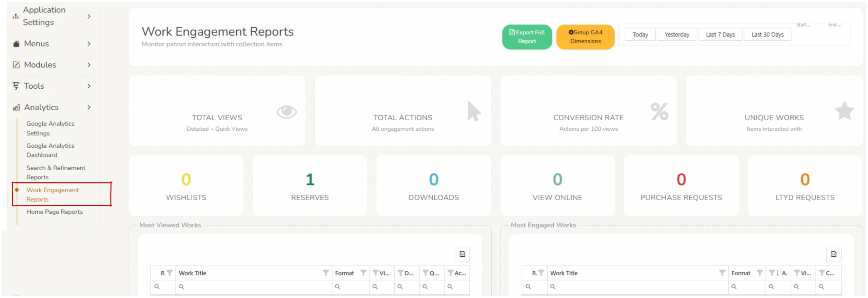Export Most Viewed Works table to XLSX
The image size is (868, 298).
tap(462, 254)
